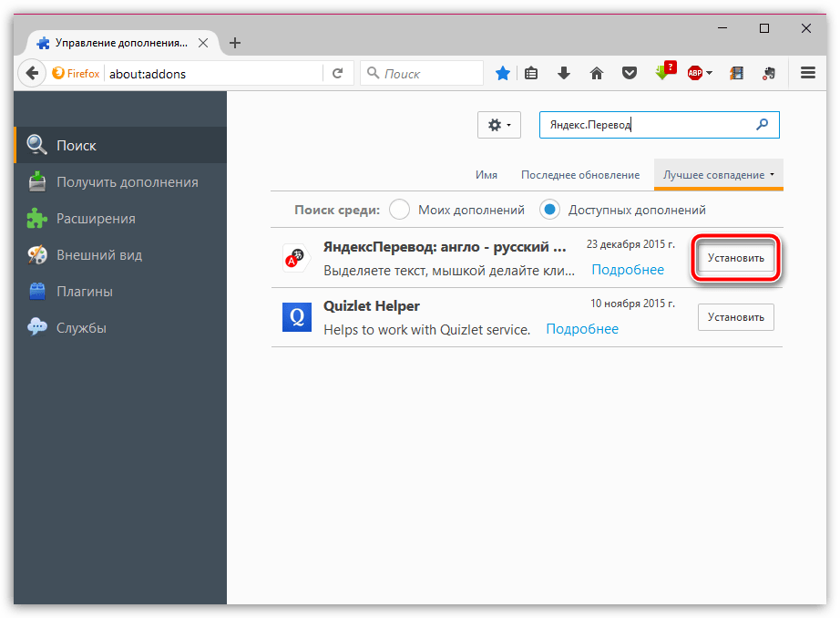Click the magnifier icon in add-on search

[x=762, y=124]
